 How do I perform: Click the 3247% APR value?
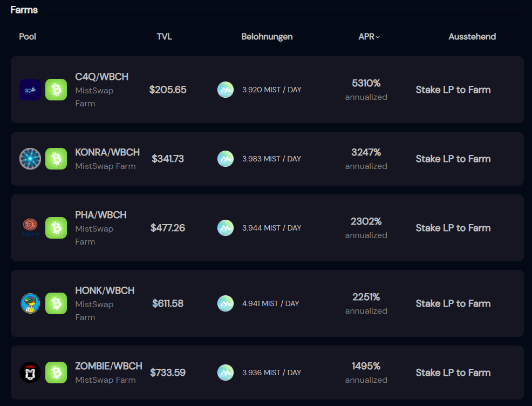(x=366, y=152)
